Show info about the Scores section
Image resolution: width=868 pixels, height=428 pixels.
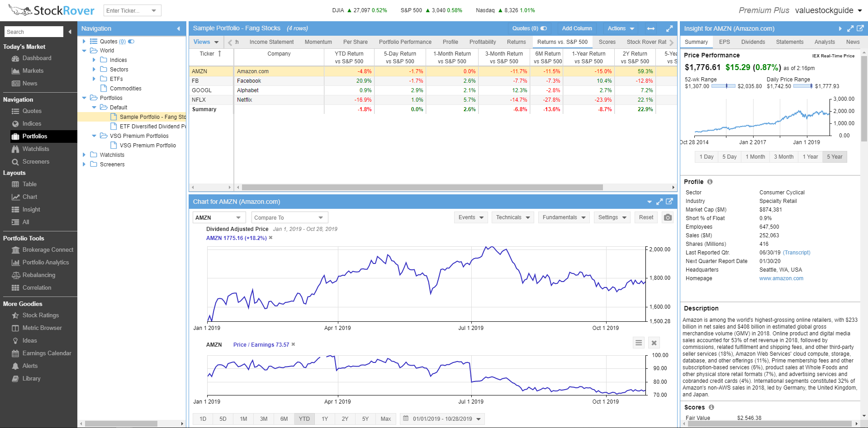click(x=711, y=407)
